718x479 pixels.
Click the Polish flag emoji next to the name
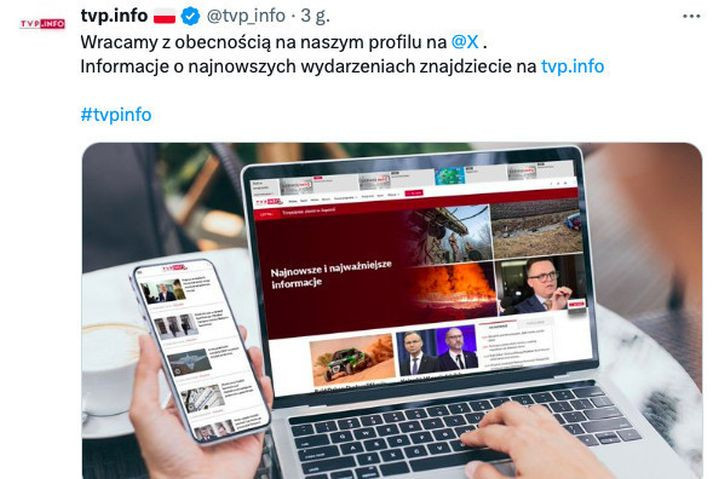click(164, 16)
